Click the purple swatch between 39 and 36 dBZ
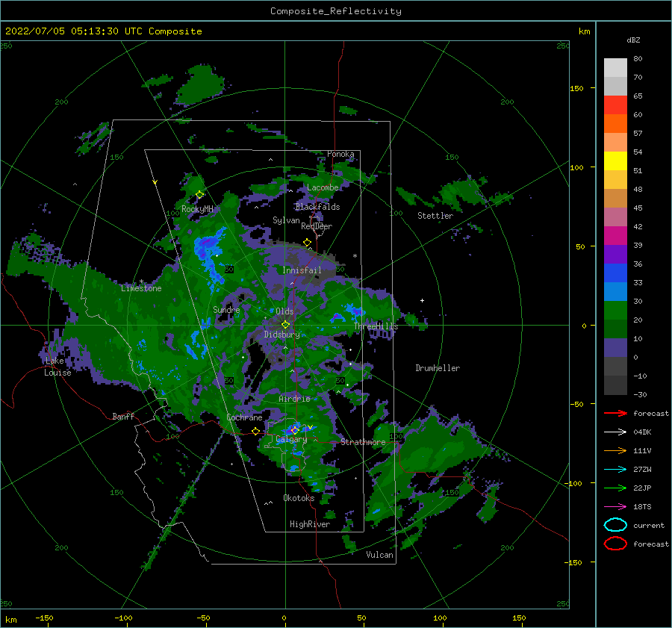Screen dimensions: 672x628 (x=615, y=255)
